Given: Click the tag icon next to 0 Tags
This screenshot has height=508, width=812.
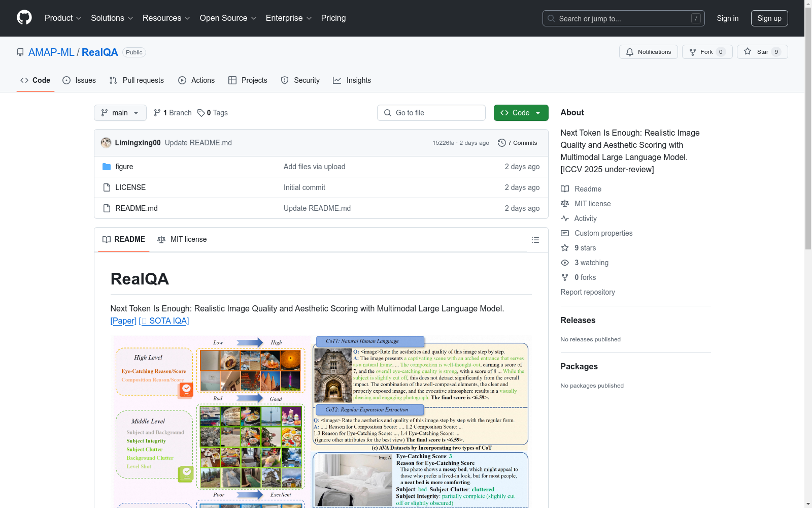Looking at the screenshot, I should [201, 113].
